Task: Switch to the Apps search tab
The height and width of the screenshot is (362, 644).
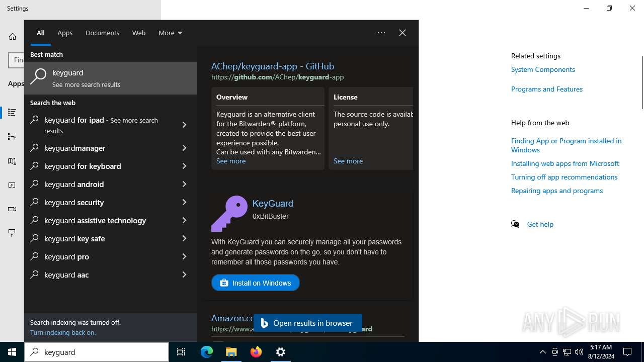Action: pos(65,33)
